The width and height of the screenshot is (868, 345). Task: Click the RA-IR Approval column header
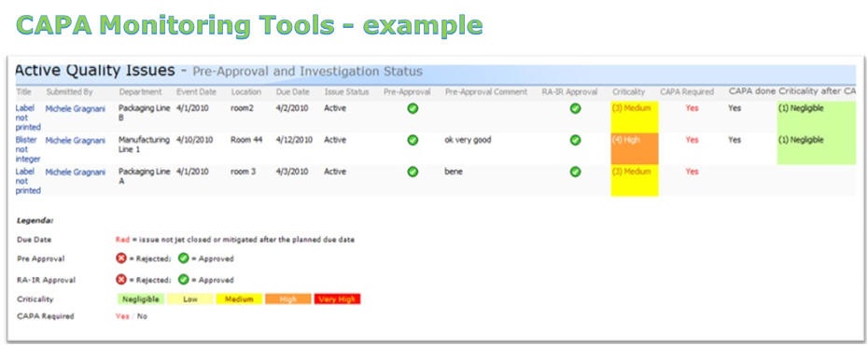[569, 91]
